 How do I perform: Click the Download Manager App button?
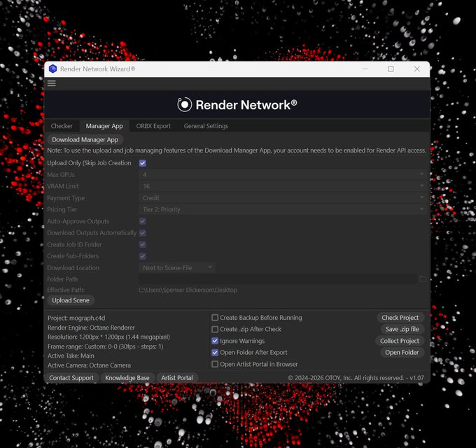[85, 139]
